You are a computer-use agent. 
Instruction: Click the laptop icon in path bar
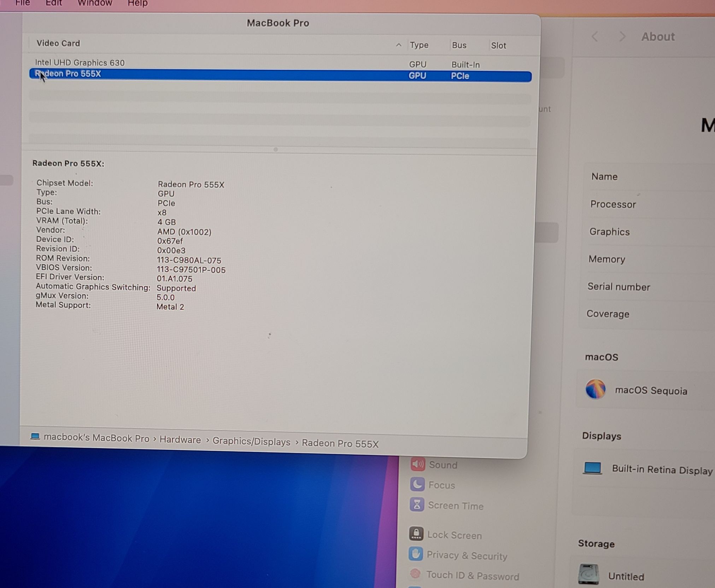35,436
